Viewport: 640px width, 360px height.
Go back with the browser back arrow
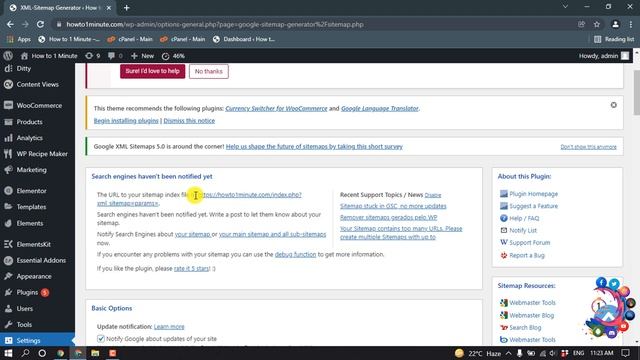[x=10, y=24]
